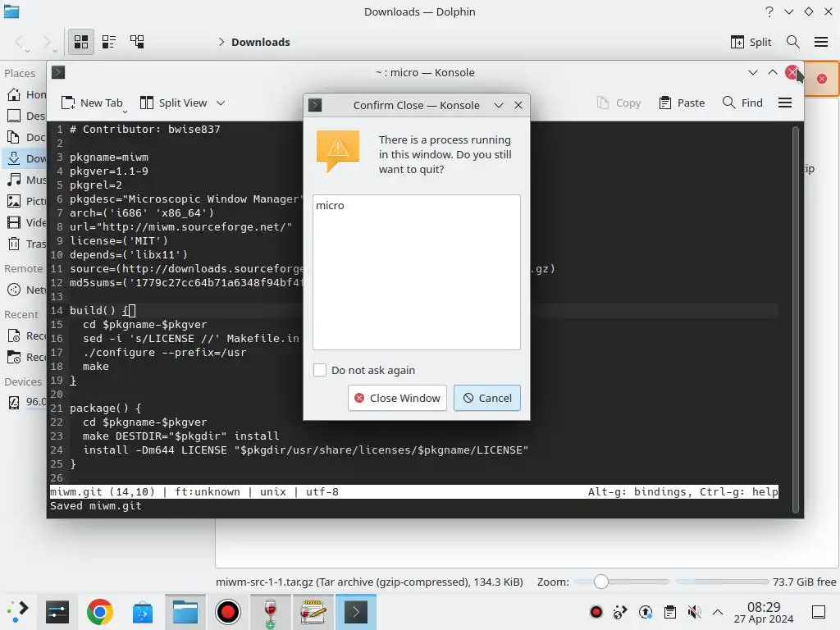Select the 96.0 GiB device entry
Image resolution: width=840 pixels, height=630 pixels.
point(25,402)
